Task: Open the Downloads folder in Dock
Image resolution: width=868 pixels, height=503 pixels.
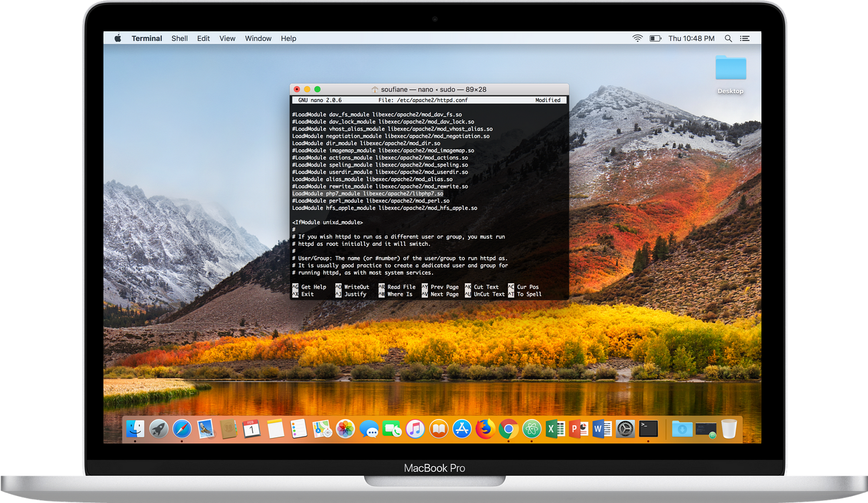Action: (682, 429)
